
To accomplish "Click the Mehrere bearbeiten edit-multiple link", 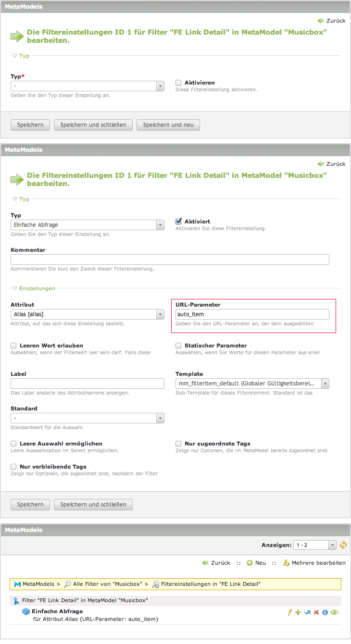I will tap(314, 563).
